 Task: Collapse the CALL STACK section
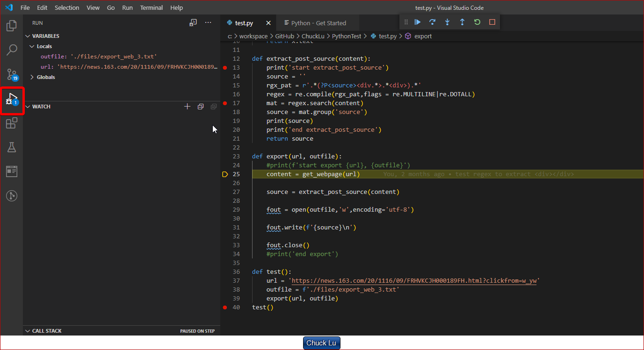click(x=28, y=331)
